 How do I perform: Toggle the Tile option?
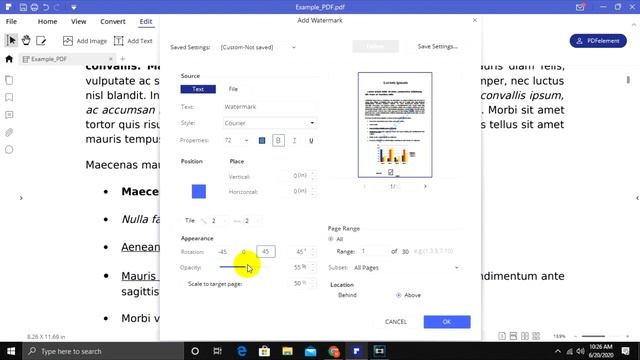[189, 221]
